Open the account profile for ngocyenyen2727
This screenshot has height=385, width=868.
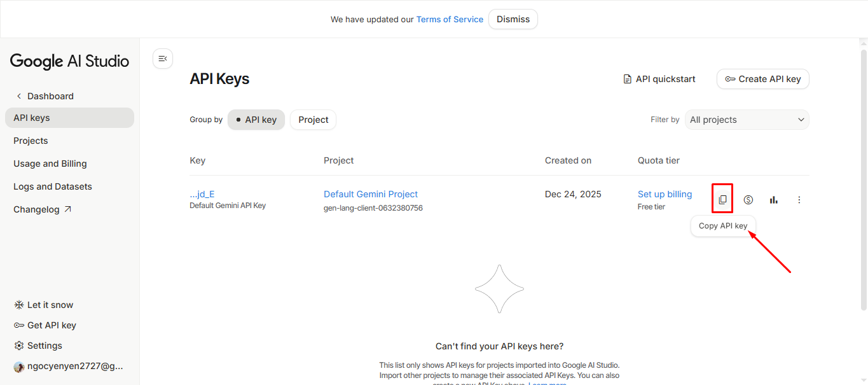(69, 366)
